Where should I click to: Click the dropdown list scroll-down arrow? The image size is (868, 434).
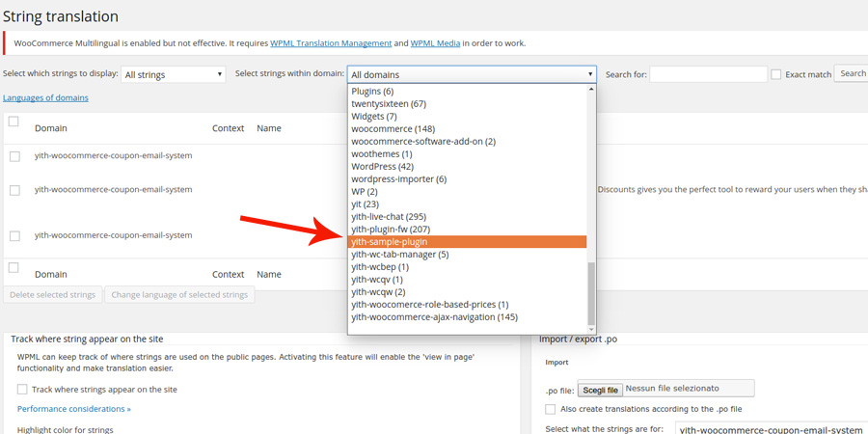pos(591,330)
